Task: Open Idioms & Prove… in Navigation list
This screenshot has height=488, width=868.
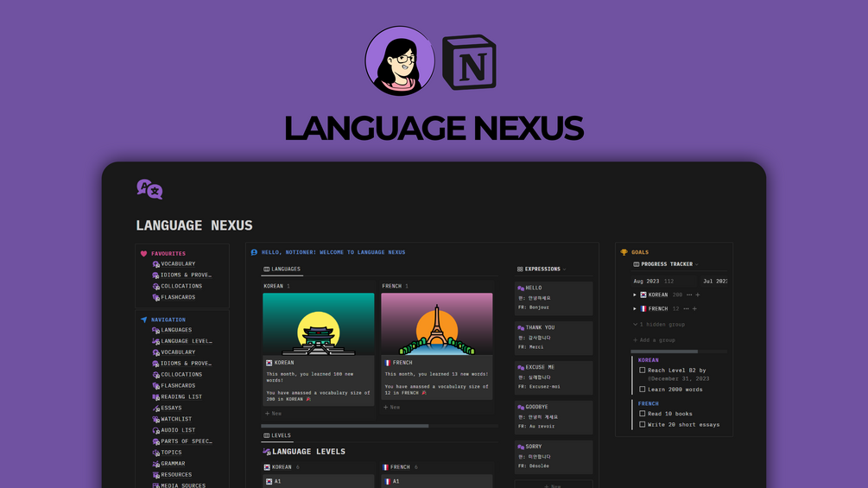Action: (x=186, y=364)
